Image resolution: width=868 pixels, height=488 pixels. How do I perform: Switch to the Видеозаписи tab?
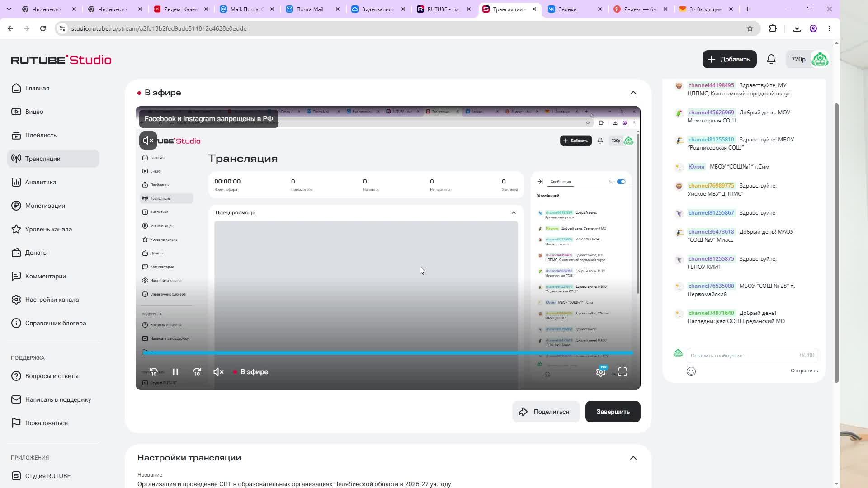coord(379,9)
